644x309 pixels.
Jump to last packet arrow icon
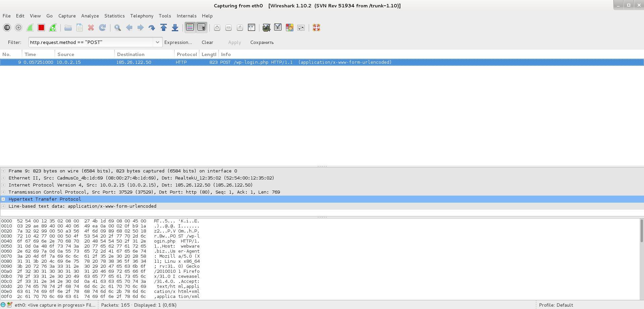tap(175, 28)
